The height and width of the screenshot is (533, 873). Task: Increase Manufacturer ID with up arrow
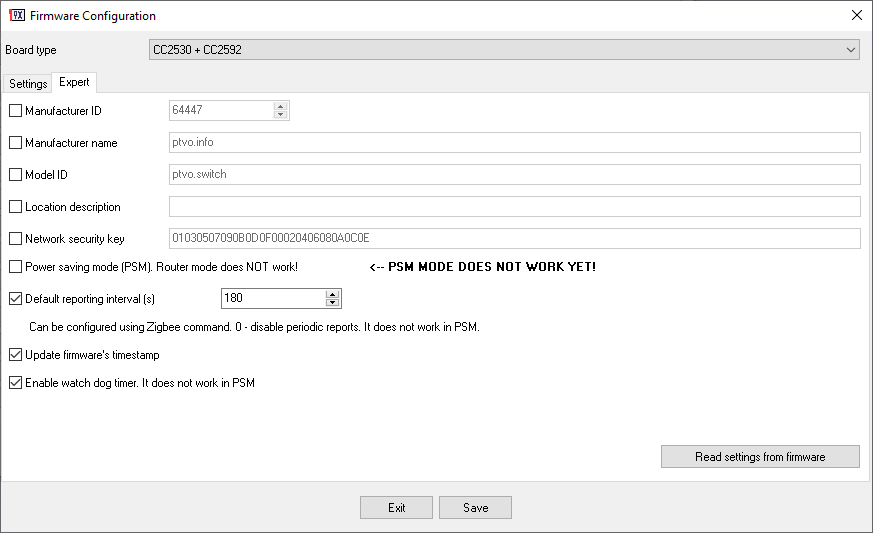[281, 106]
